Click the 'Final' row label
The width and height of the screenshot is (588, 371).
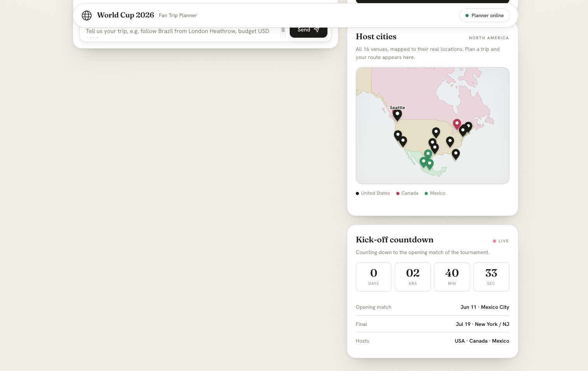point(361,324)
